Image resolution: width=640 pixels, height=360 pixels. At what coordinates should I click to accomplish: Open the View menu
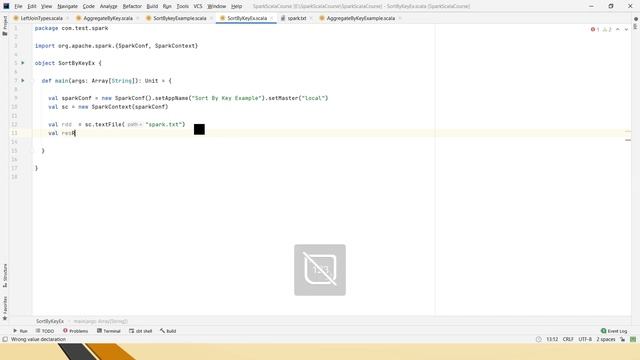pyautogui.click(x=47, y=6)
